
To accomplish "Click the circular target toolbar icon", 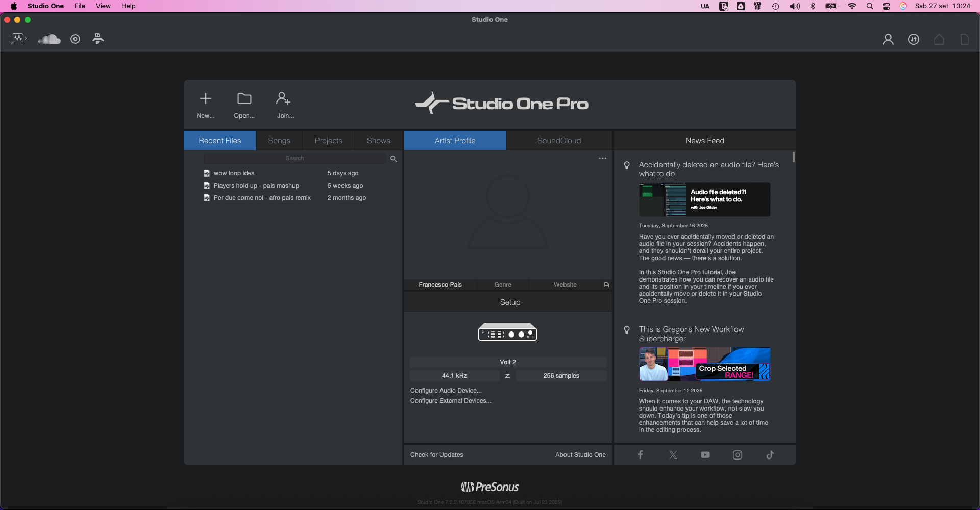I will [x=75, y=39].
